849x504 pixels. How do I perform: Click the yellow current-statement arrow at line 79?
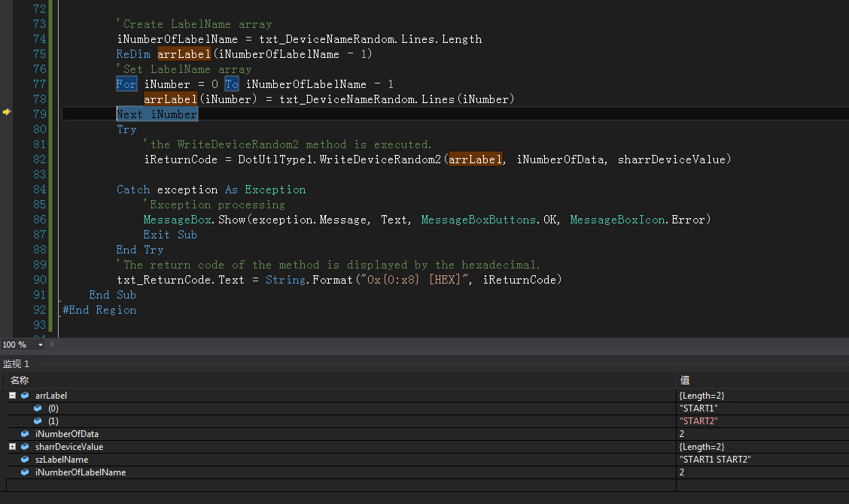point(7,112)
